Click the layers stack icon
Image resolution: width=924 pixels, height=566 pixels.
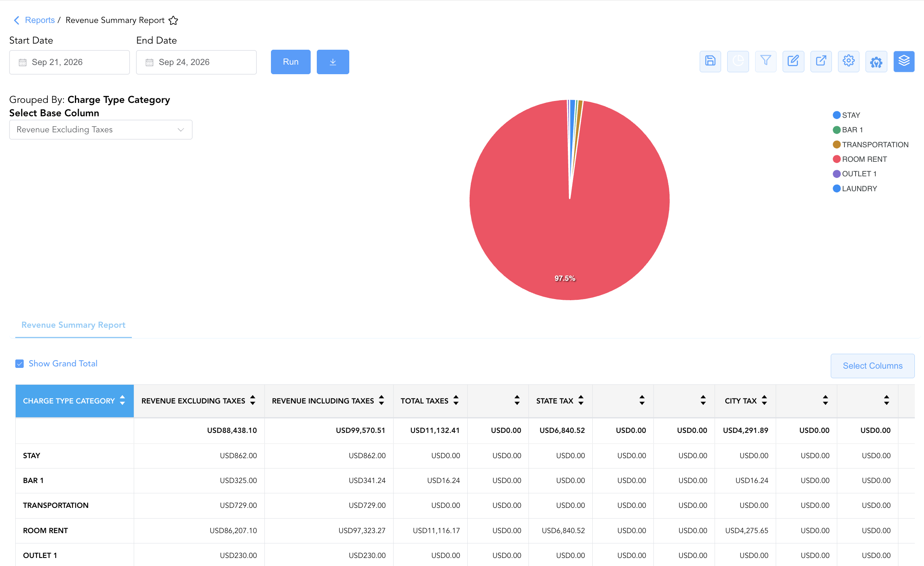pyautogui.click(x=904, y=61)
